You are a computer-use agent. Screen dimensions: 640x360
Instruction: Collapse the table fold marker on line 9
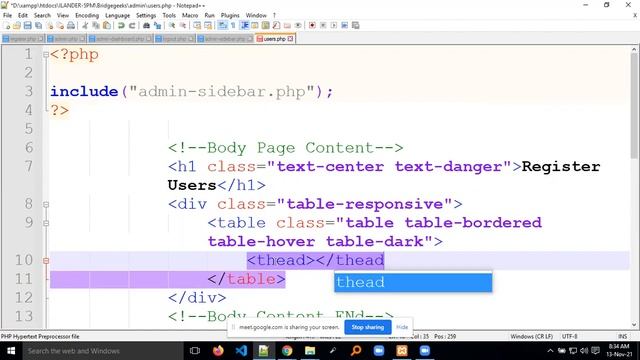point(46,223)
